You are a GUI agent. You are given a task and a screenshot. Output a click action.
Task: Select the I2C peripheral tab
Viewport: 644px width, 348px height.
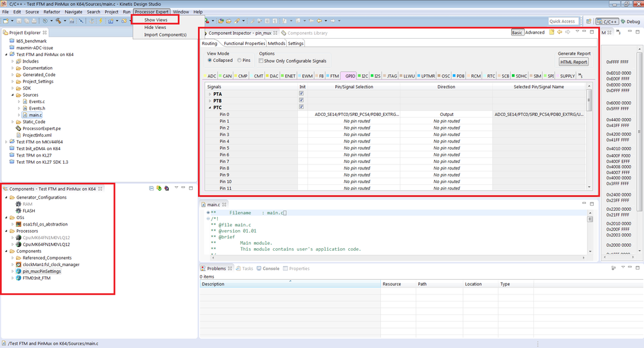[363, 76]
